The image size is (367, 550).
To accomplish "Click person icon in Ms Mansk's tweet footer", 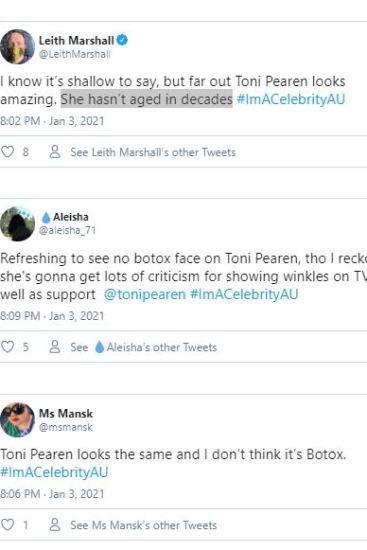I will tap(55, 525).
